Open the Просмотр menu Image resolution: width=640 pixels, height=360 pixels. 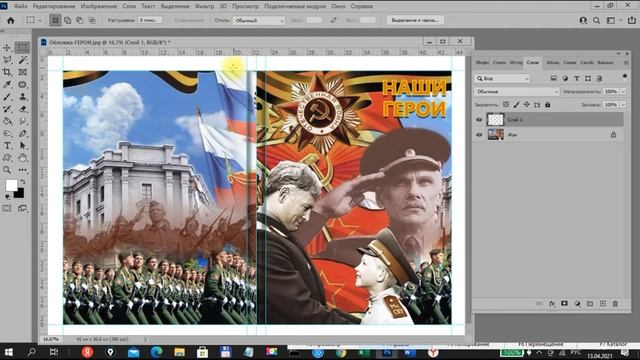tap(245, 6)
